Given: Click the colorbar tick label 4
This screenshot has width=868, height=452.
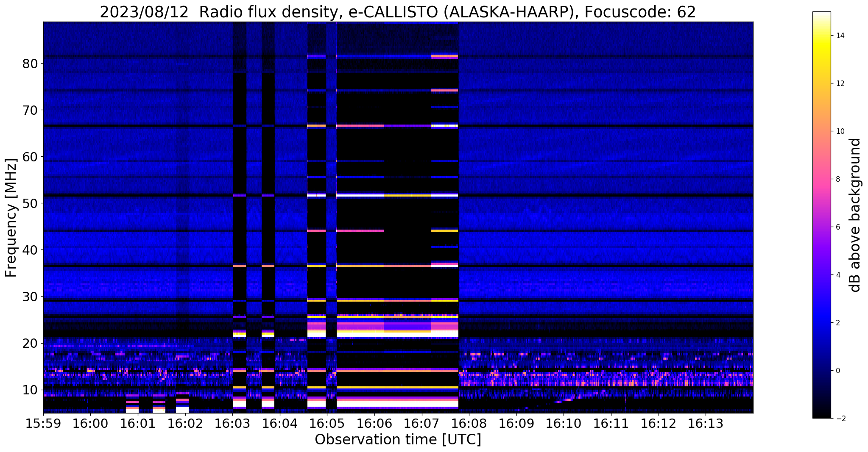Looking at the screenshot, I should [837, 275].
